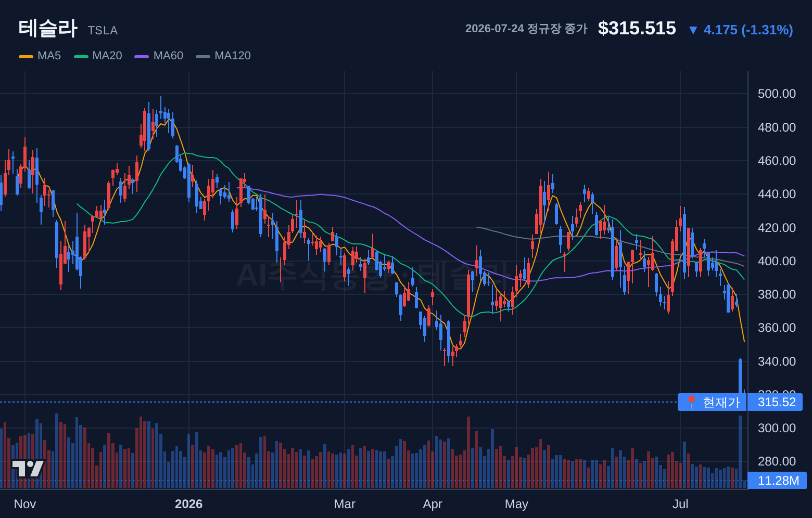Click the $315.515 closing price
This screenshot has height=518, width=812.
point(637,28)
